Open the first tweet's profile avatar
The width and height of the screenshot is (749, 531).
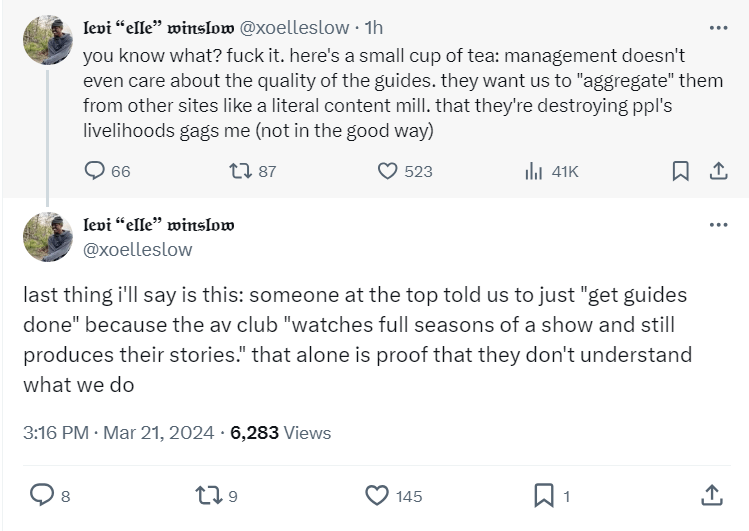48,40
